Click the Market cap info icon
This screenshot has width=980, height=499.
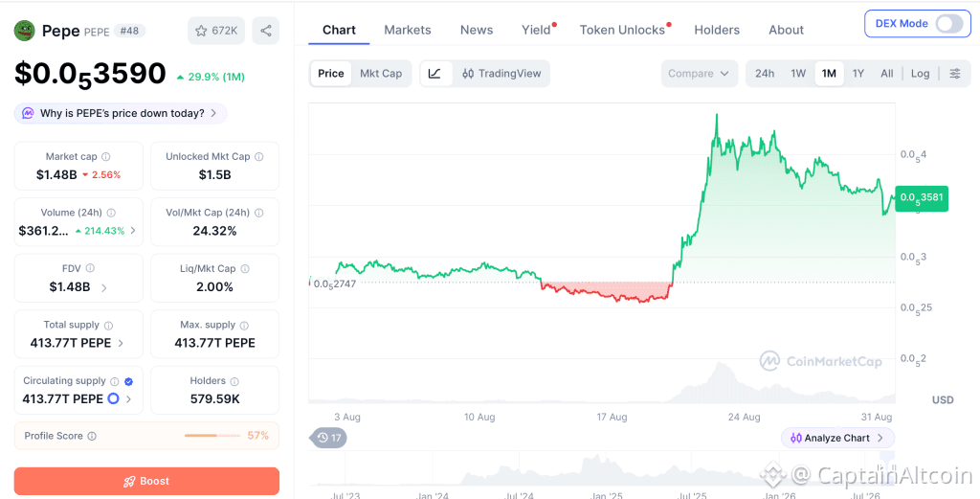pos(106,157)
